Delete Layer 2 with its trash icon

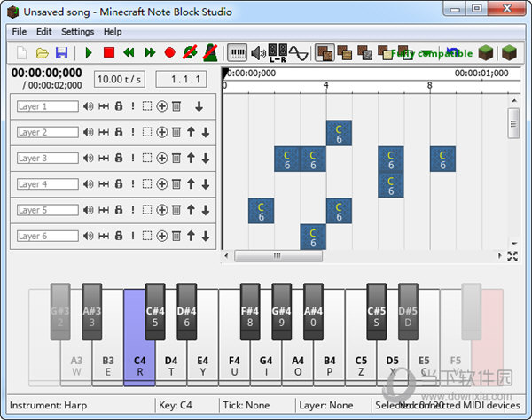[x=176, y=132]
